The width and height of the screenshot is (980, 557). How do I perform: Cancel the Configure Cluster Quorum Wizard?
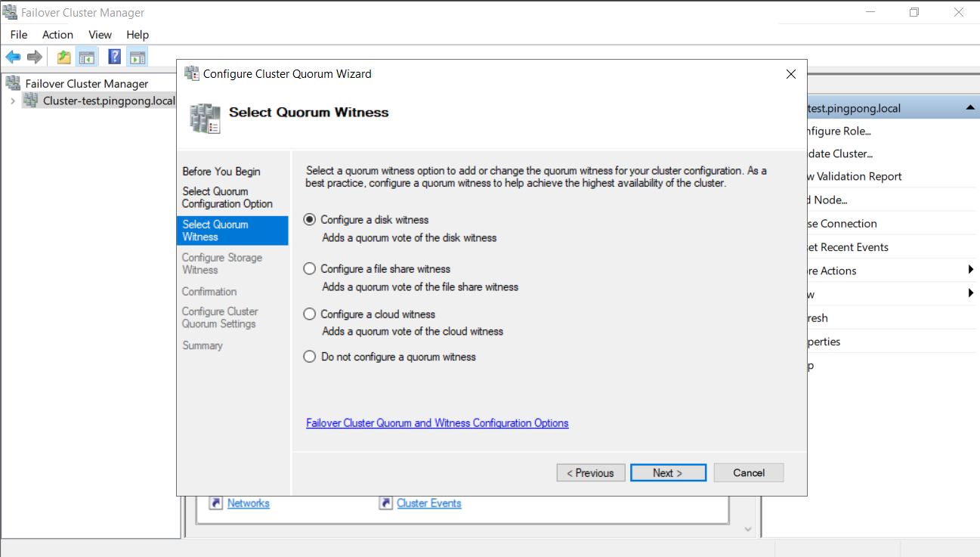pyautogui.click(x=749, y=473)
